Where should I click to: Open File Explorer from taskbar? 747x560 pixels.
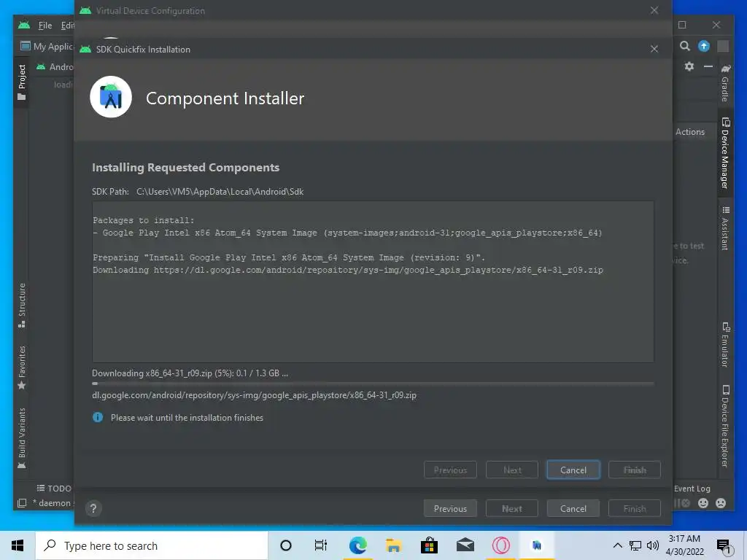coord(393,545)
